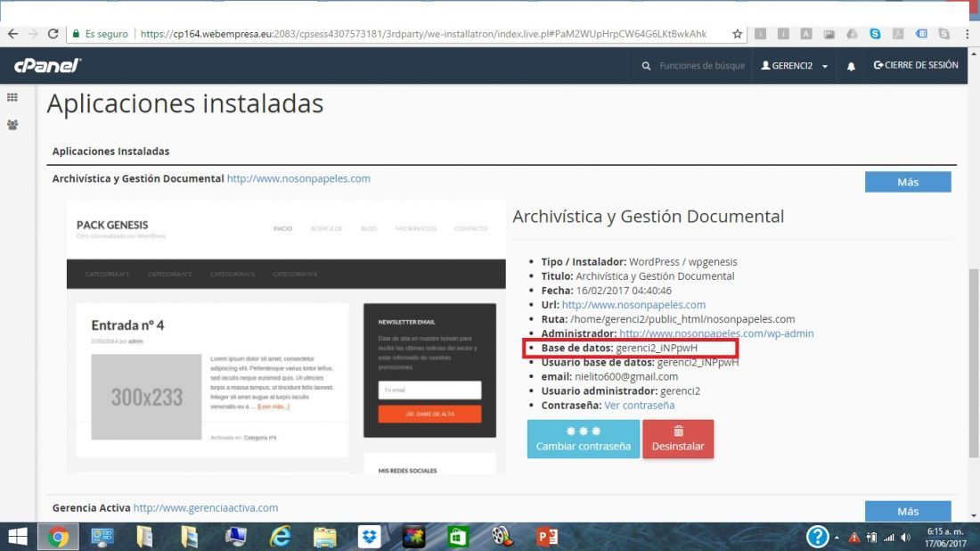
Task: Click the Funciones de búsqueda search field
Action: coord(702,66)
